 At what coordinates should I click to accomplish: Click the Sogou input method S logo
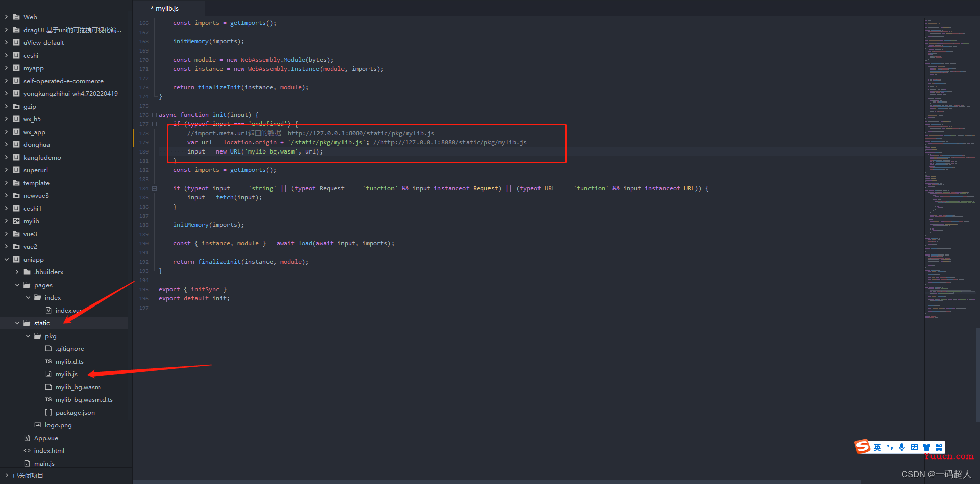[863, 447]
